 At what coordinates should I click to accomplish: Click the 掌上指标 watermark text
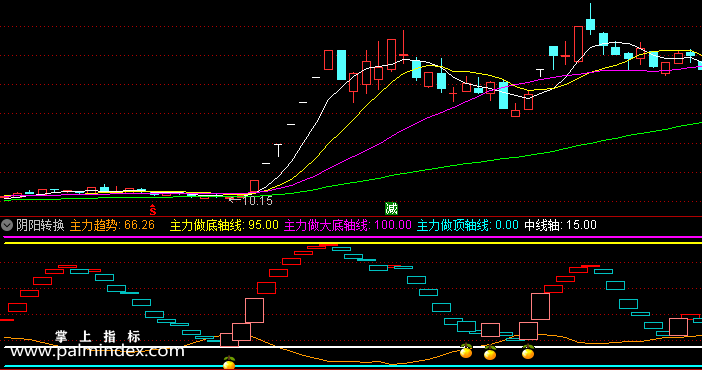pos(98,336)
